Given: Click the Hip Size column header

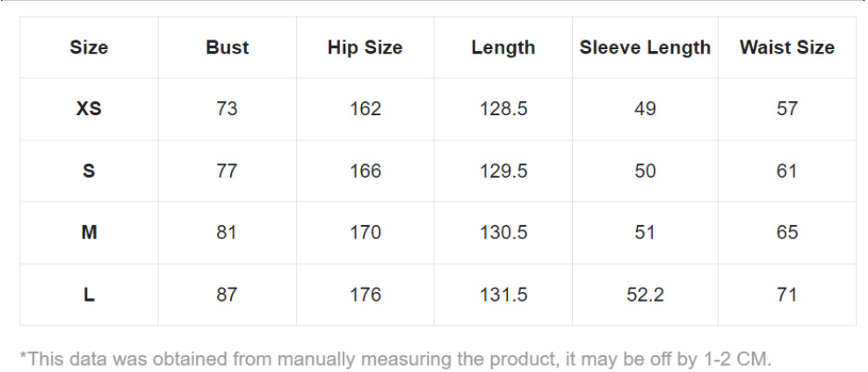Looking at the screenshot, I should (365, 47).
